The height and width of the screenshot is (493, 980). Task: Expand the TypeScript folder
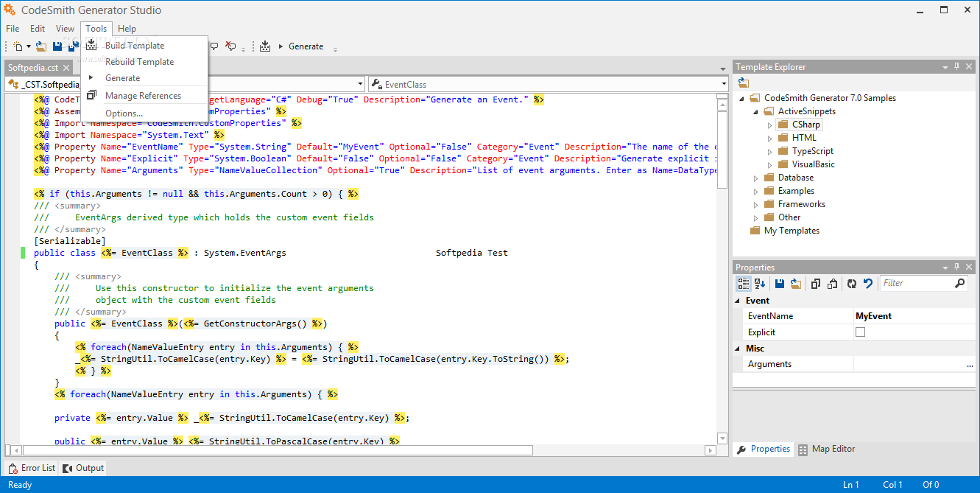pyautogui.click(x=769, y=151)
